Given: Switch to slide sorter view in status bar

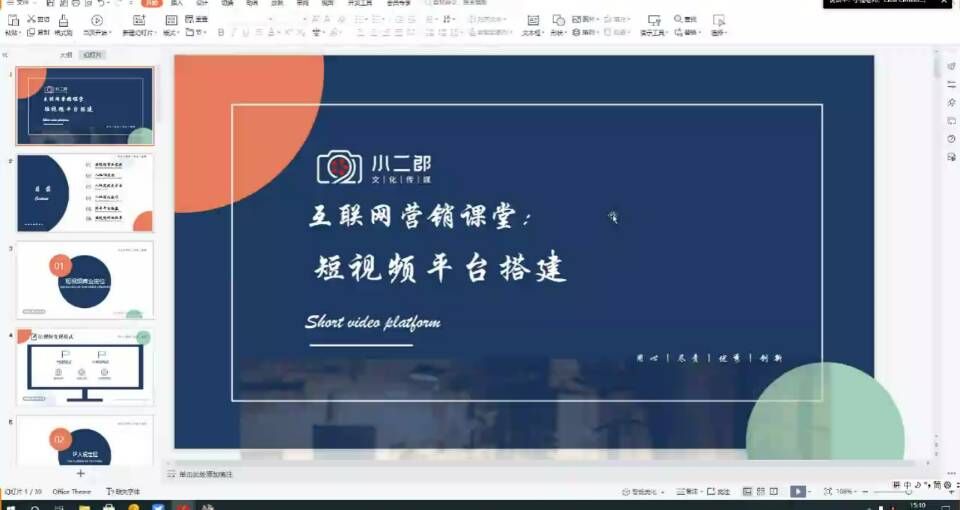Looking at the screenshot, I should [x=760, y=492].
